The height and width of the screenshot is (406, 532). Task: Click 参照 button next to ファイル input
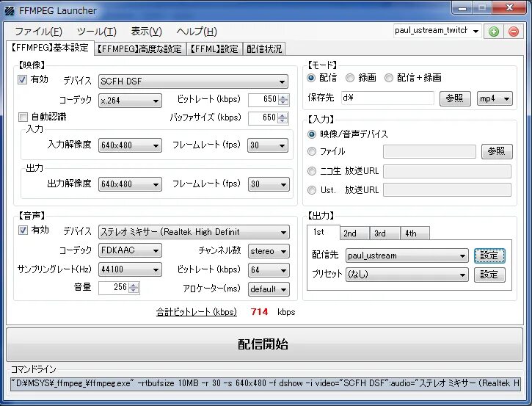(x=497, y=151)
